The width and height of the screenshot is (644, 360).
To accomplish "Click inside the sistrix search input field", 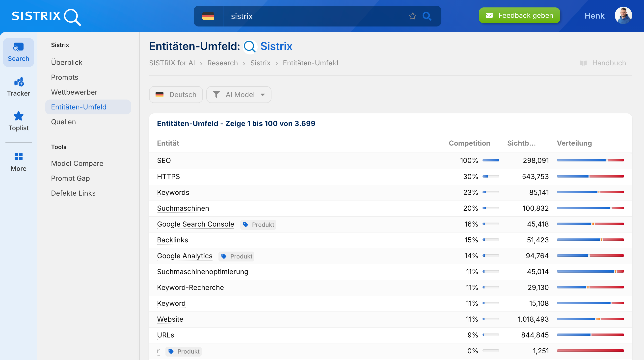I will tap(300, 16).
